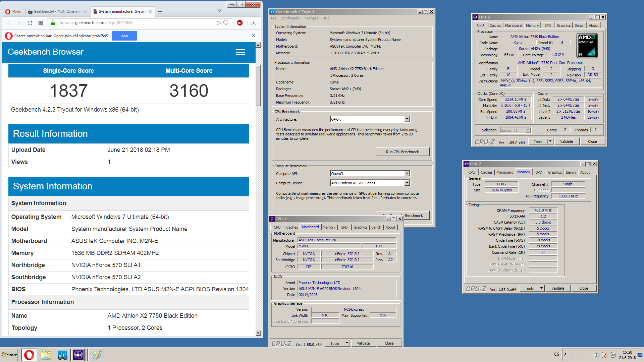
Task: Open the tab menu icon above toolbar
Action: 220,10
